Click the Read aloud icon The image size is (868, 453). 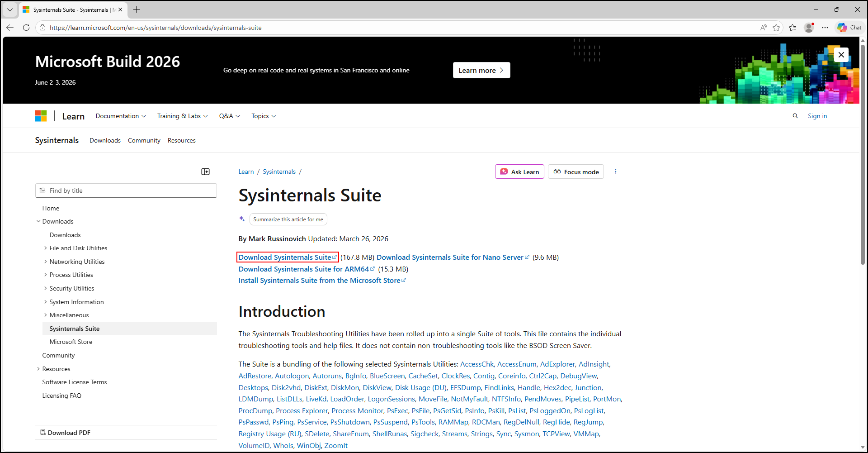(x=764, y=28)
